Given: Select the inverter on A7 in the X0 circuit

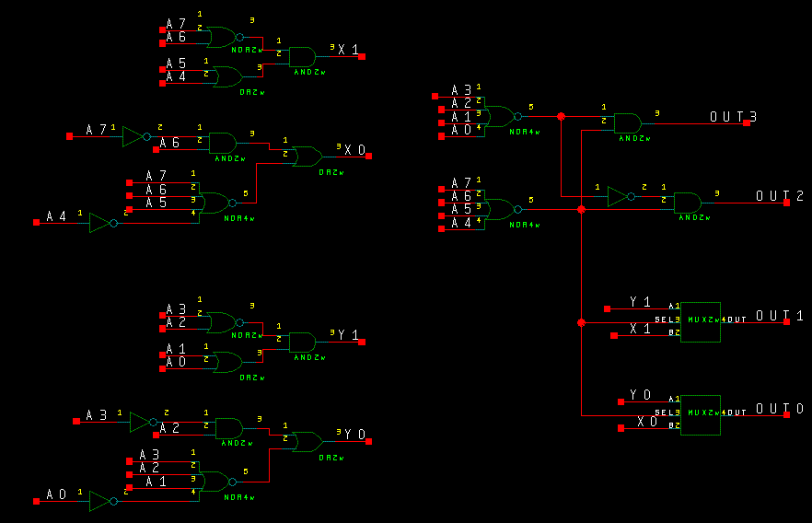Looking at the screenshot, I should pos(136,136).
